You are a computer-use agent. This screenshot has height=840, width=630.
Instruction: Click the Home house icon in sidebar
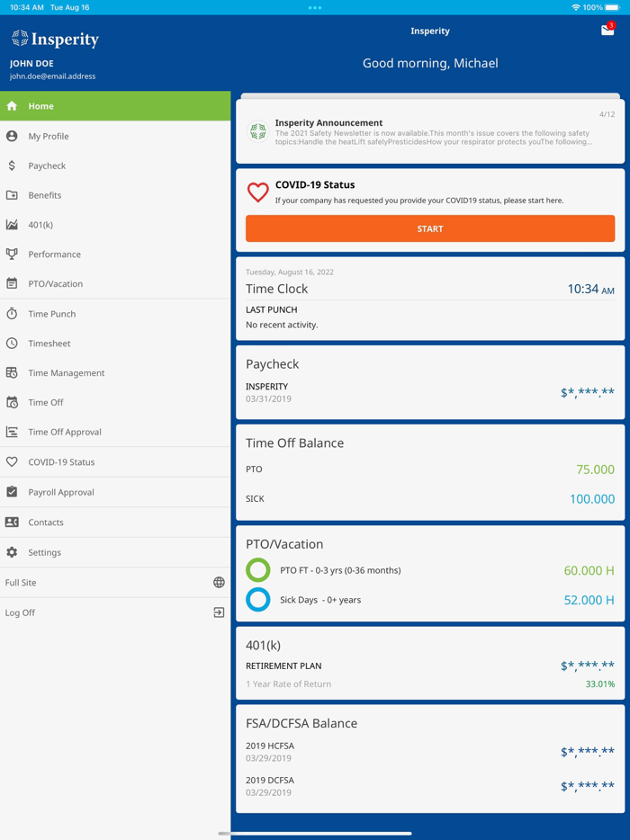(x=12, y=106)
